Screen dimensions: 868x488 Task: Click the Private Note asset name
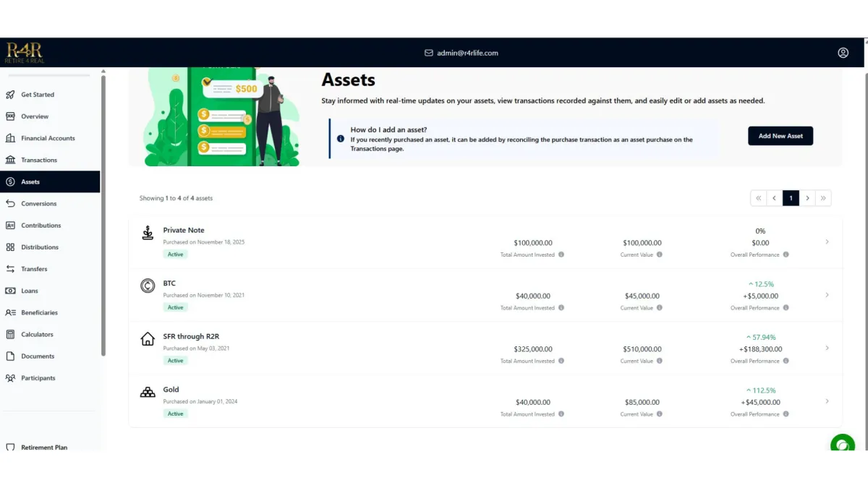[x=184, y=230]
